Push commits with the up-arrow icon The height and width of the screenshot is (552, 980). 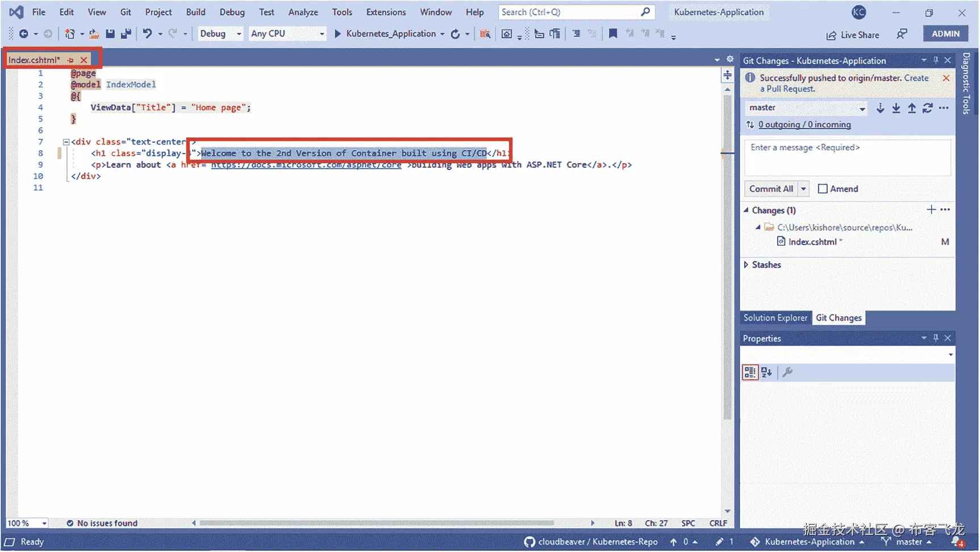(912, 108)
